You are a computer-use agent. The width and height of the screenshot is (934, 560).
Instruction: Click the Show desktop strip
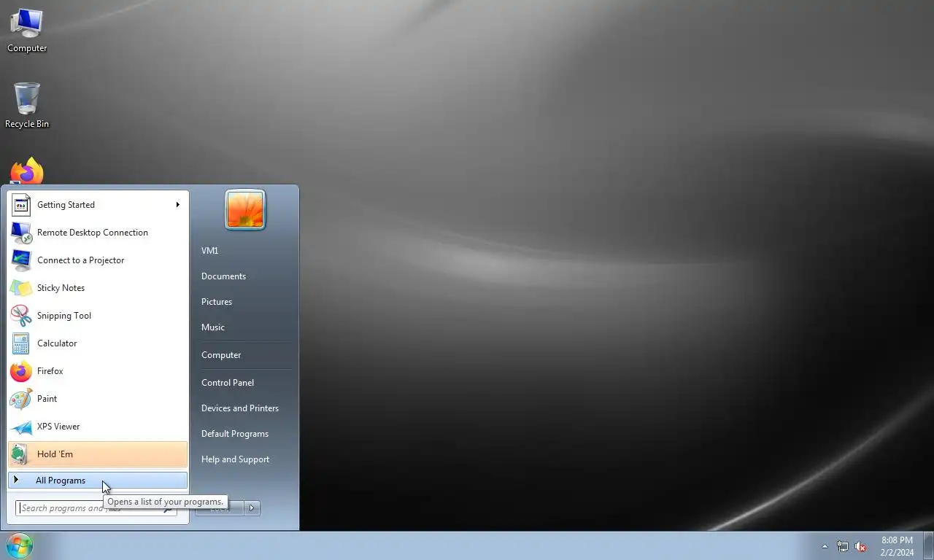pyautogui.click(x=929, y=546)
